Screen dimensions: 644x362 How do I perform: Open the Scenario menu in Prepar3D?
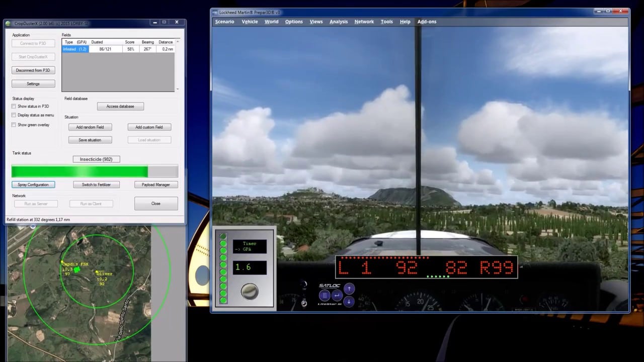pos(224,22)
